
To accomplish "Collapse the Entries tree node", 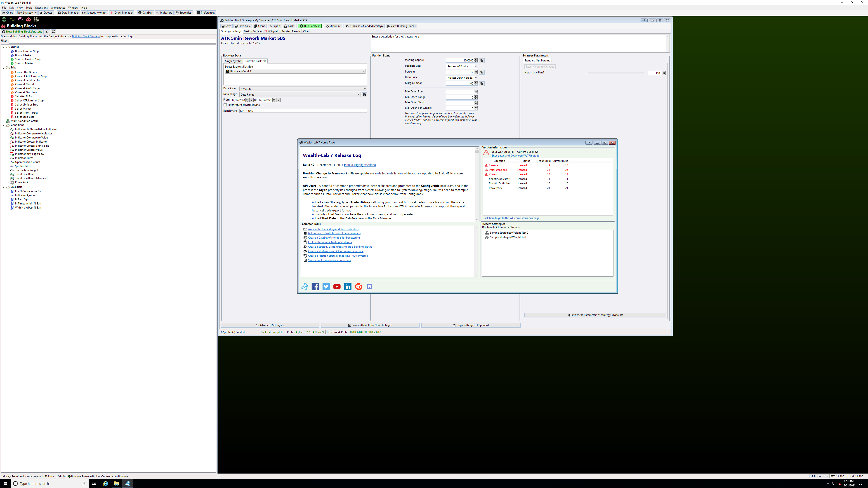I will (4, 47).
